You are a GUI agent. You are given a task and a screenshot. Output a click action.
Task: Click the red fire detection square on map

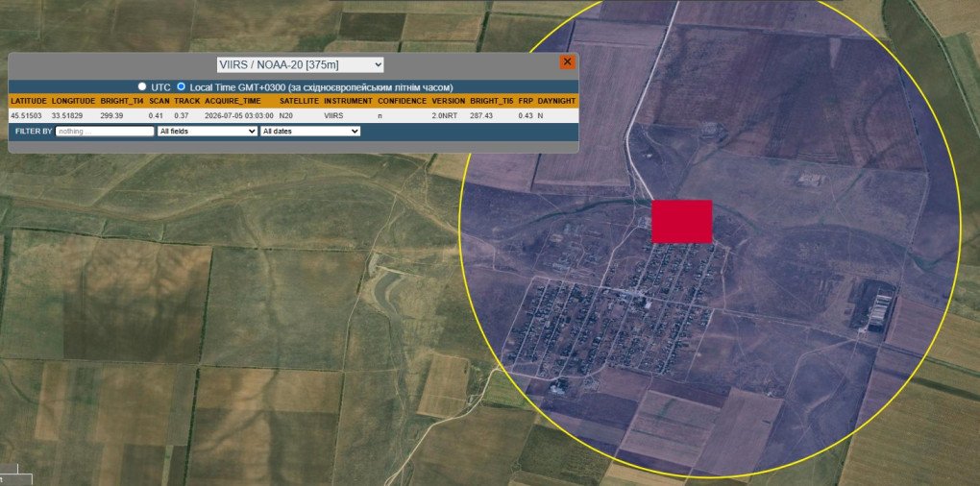tap(682, 221)
